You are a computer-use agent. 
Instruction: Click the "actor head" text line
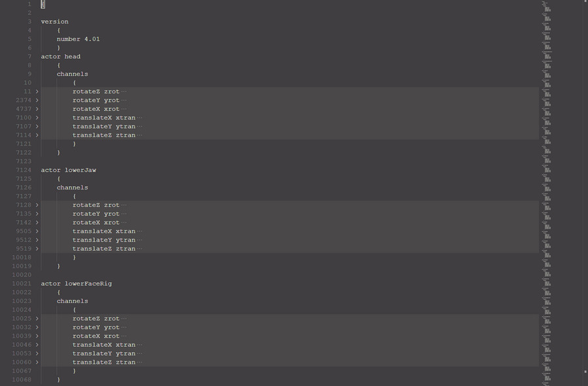61,57
